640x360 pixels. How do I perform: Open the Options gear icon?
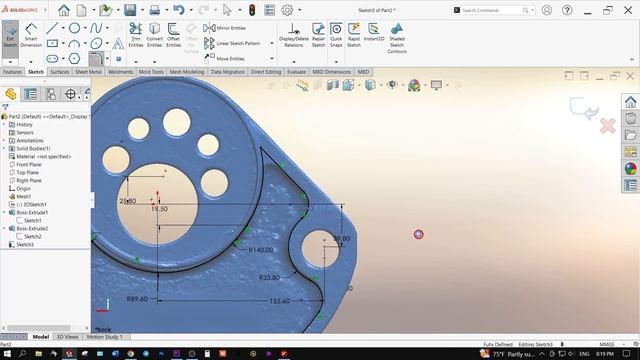click(287, 10)
